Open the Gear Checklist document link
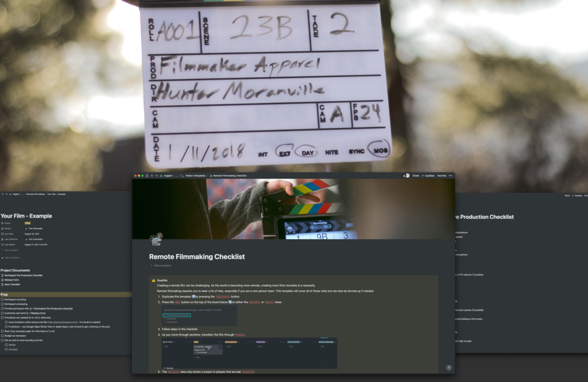The image size is (588, 382). coord(12,284)
